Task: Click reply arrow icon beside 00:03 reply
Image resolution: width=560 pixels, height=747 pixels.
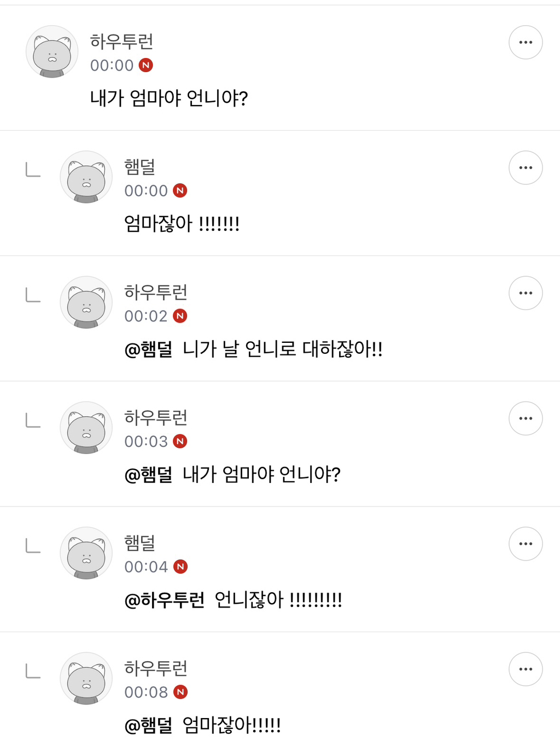Action: pos(33,421)
